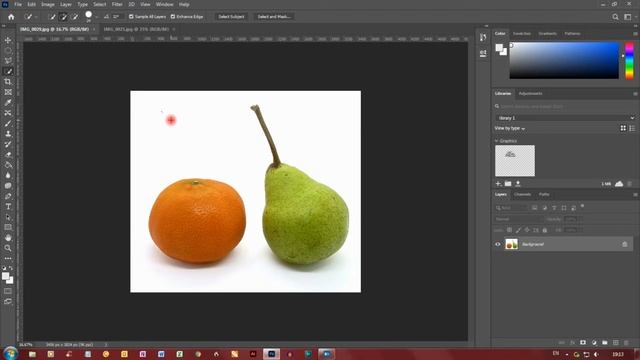Image resolution: width=640 pixels, height=360 pixels.
Task: Select the Elliptical Marquee tool
Action: pyautogui.click(x=8, y=51)
